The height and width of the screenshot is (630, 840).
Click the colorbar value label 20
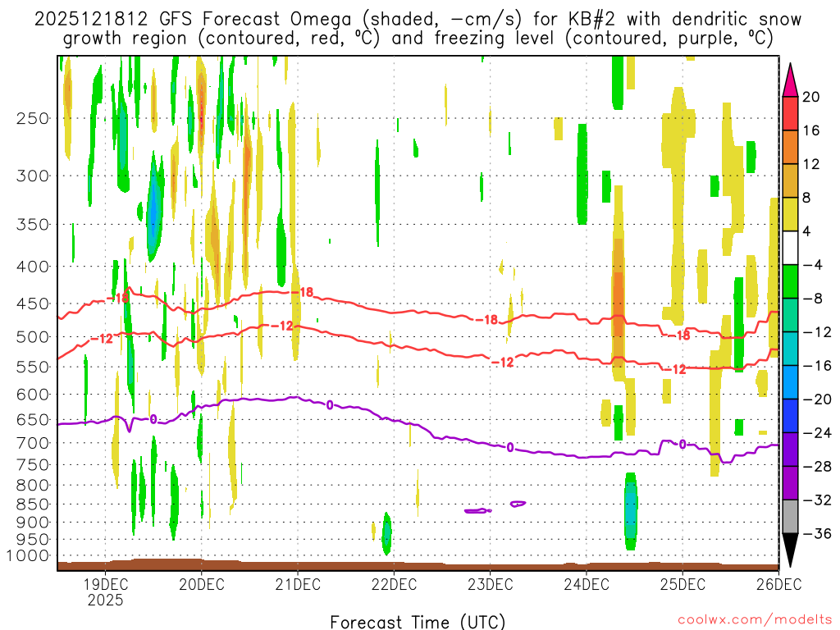[811, 97]
